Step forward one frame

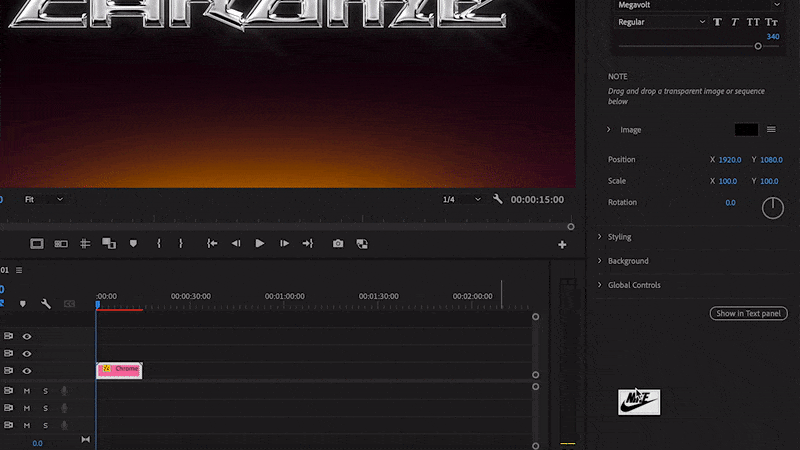(285, 243)
